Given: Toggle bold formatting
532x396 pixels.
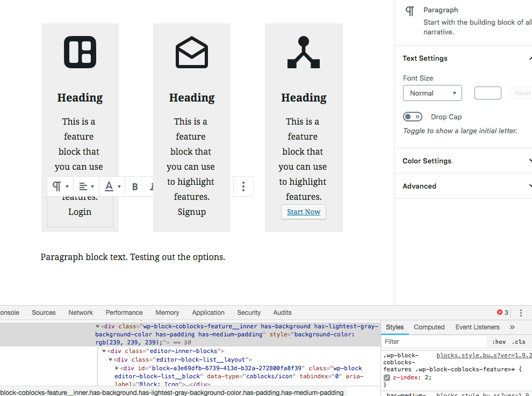Looking at the screenshot, I should click(135, 186).
